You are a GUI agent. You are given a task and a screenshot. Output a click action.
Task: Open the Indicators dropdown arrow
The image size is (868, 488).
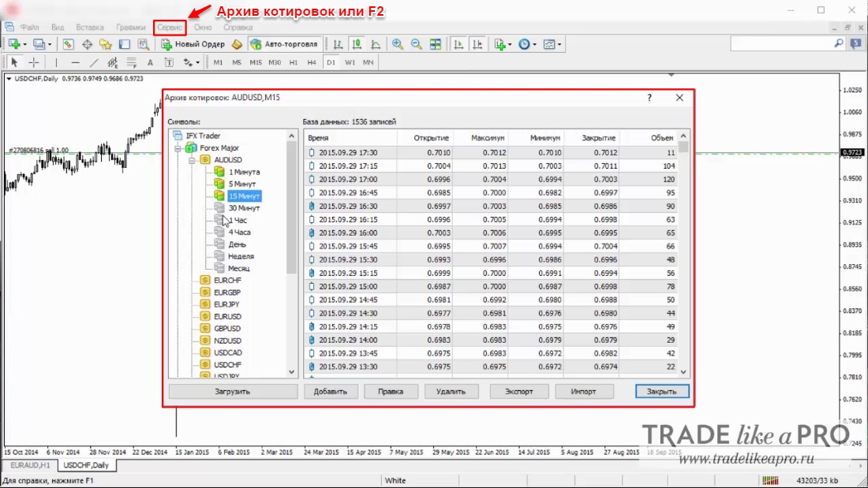(510, 44)
